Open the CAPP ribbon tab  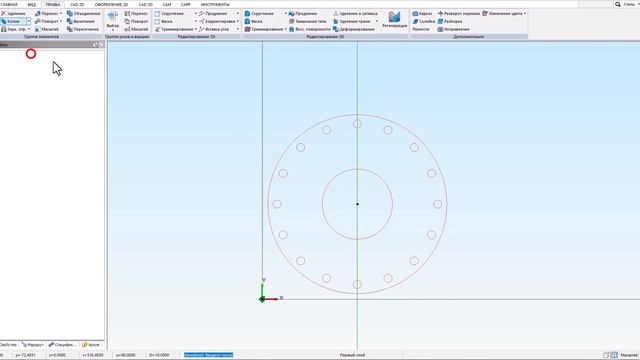186,4
